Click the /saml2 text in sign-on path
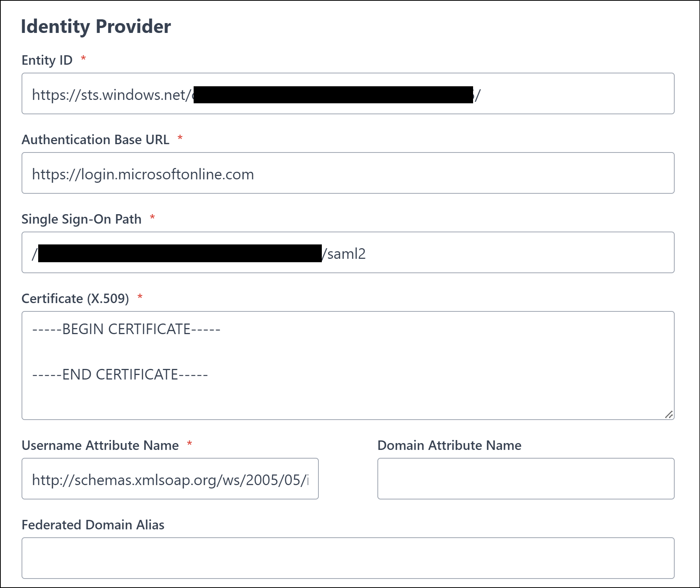This screenshot has width=700, height=588. pyautogui.click(x=344, y=254)
